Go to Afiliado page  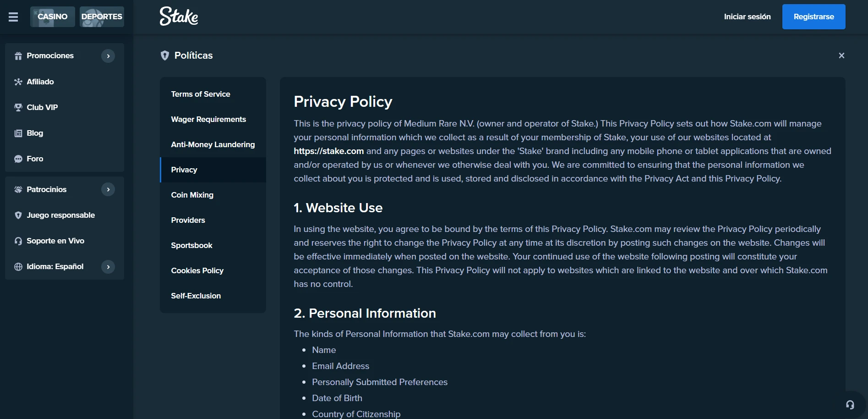pos(40,82)
